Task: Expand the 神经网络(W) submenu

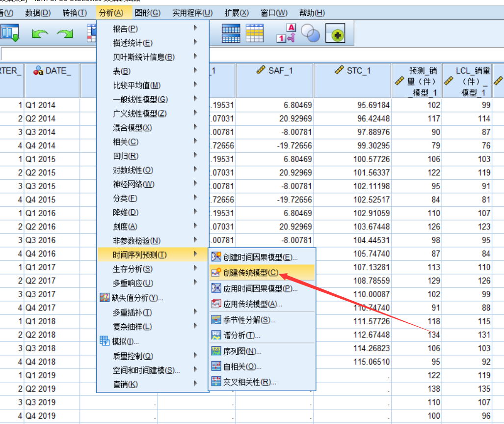Action: click(153, 184)
